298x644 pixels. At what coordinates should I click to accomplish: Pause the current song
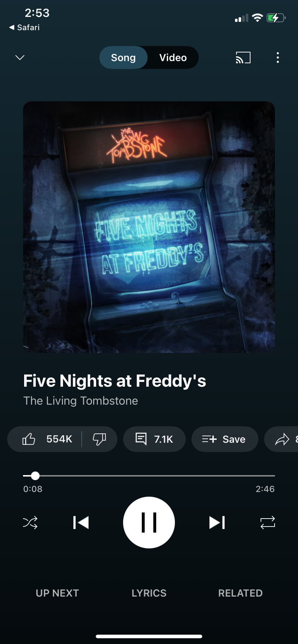click(149, 523)
